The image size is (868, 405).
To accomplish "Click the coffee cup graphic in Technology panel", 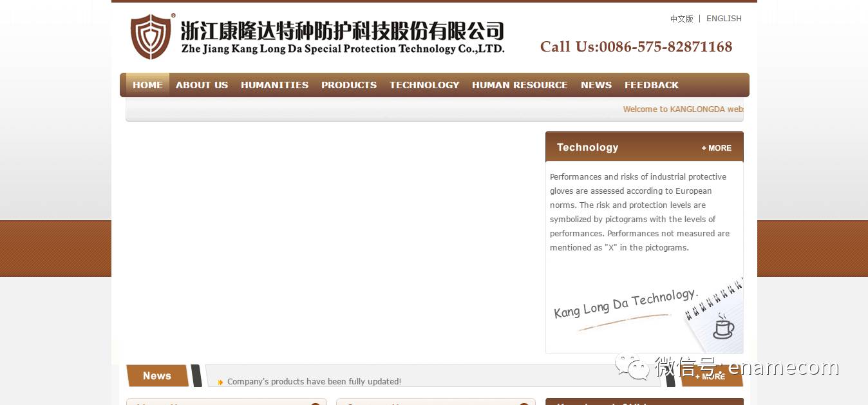I will tap(723, 328).
